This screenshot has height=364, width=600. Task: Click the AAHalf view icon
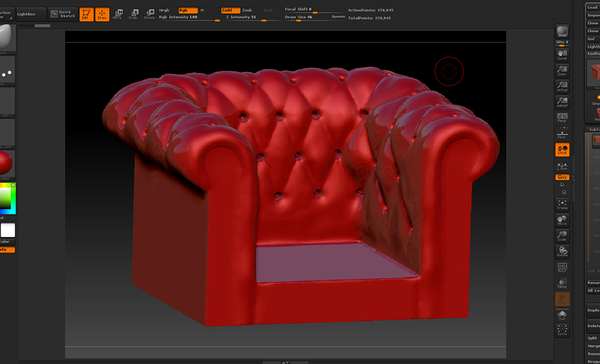(562, 102)
